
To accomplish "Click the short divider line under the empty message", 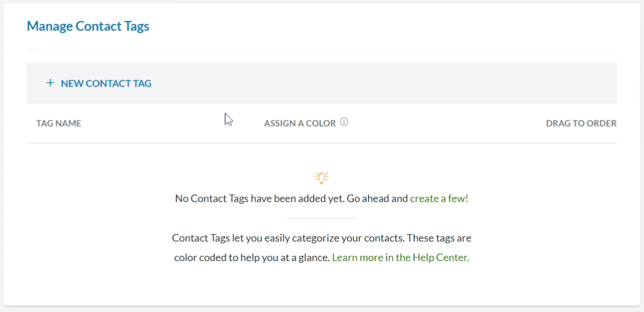I will (x=322, y=218).
